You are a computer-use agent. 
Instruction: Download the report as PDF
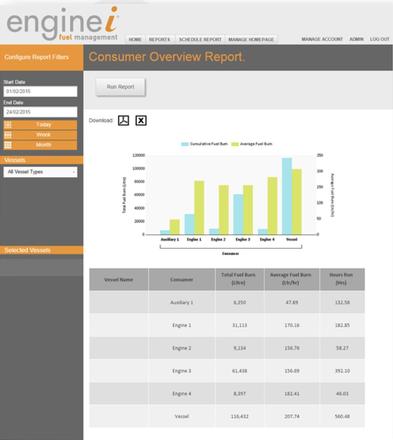pos(124,120)
